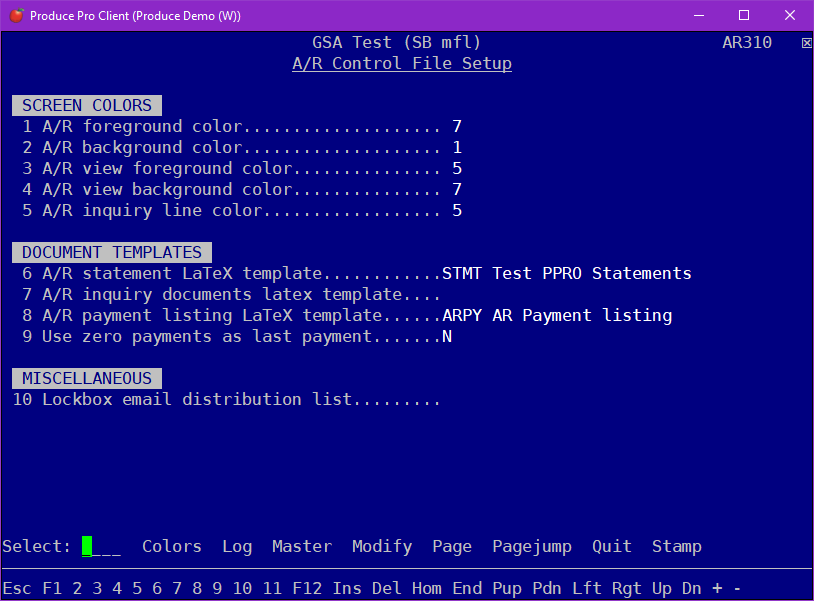Viewport: 814px width, 601px height.
Task: Select the Pagejump command
Action: [x=532, y=547]
